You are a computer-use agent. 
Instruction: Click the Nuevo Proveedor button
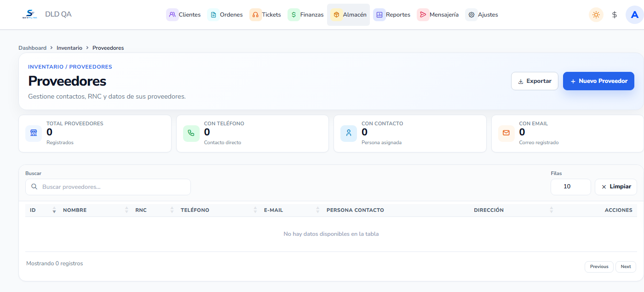pyautogui.click(x=598, y=81)
